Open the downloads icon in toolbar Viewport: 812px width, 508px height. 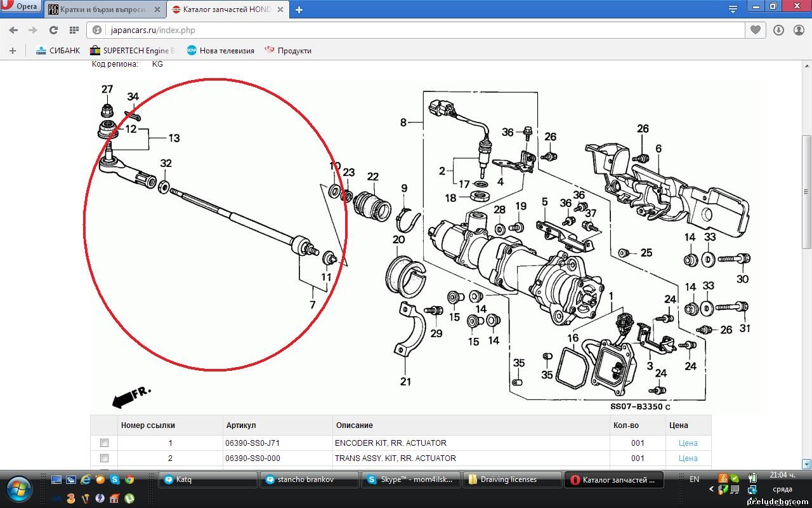(x=778, y=30)
